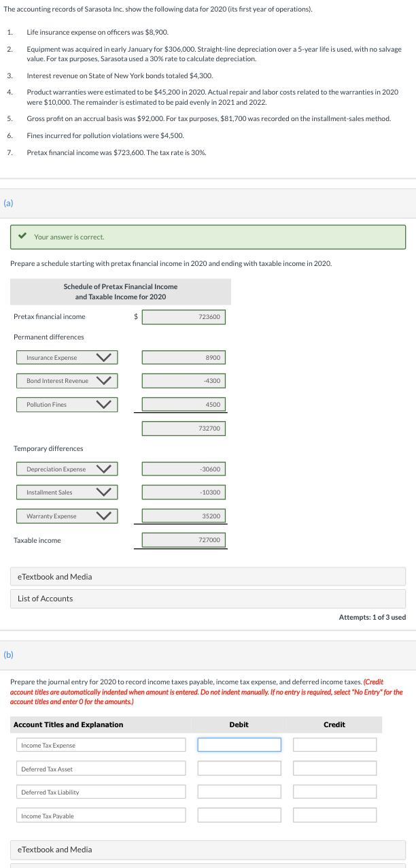
Task: Click the Warranty Expense amount field showing 35200
Action: (184, 516)
